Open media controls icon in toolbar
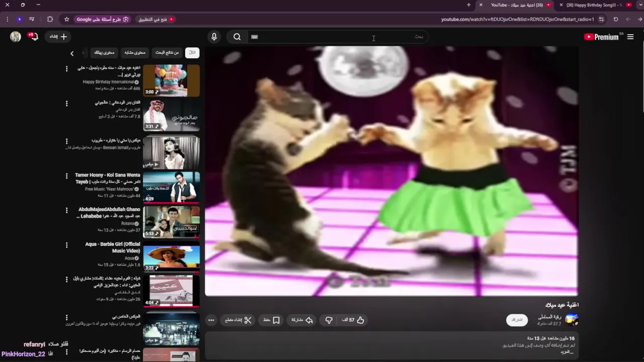The height and width of the screenshot is (362, 644). click(x=32, y=19)
